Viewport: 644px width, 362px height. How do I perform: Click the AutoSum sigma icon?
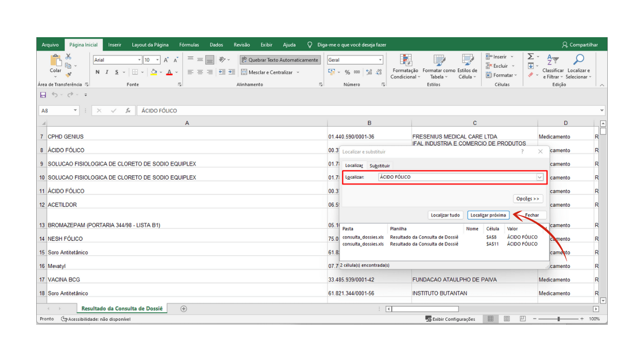pyautogui.click(x=530, y=57)
